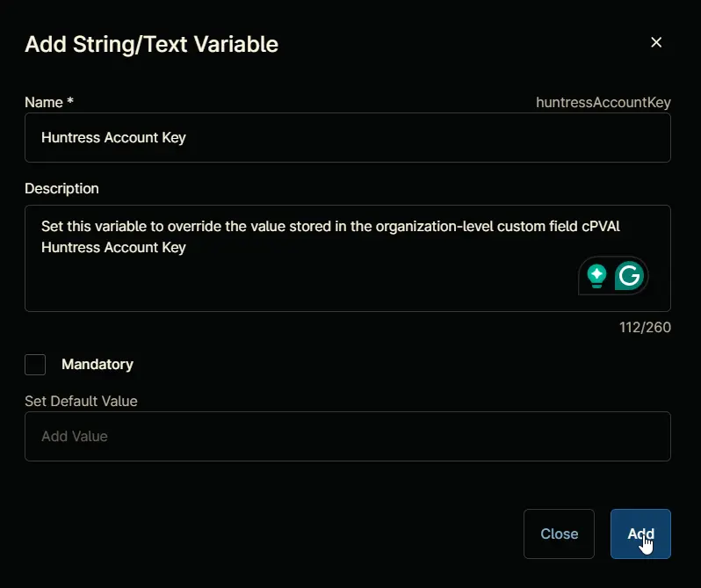Screen dimensions: 701x588
Task: Click the Add String/Text Variable title
Action: (x=152, y=44)
